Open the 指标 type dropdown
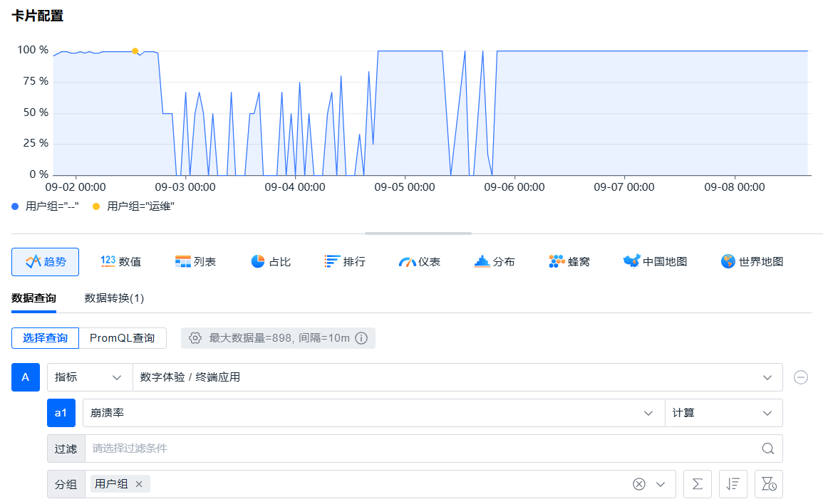Screen dimensions: 823x504 89,377
